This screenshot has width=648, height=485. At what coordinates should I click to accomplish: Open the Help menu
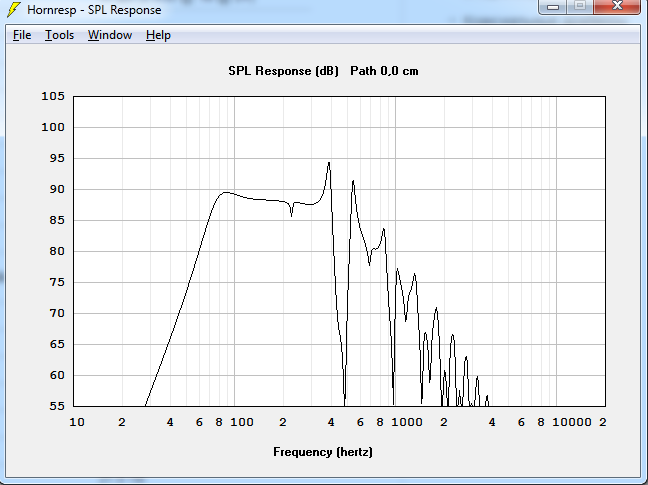(x=158, y=35)
